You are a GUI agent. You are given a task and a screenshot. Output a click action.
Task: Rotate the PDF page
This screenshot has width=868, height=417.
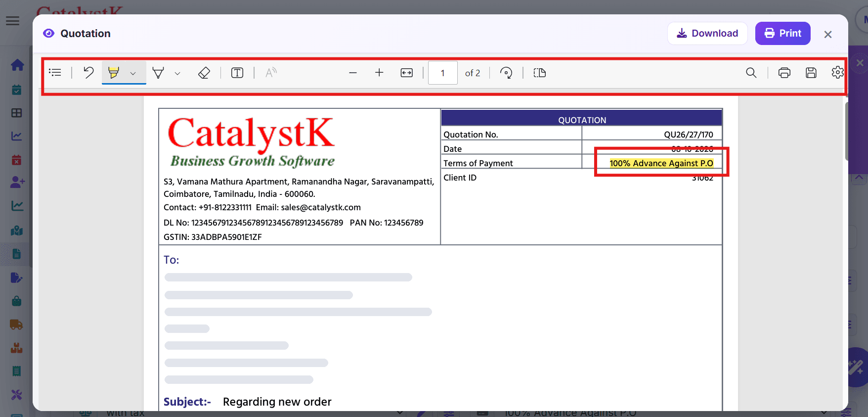506,73
